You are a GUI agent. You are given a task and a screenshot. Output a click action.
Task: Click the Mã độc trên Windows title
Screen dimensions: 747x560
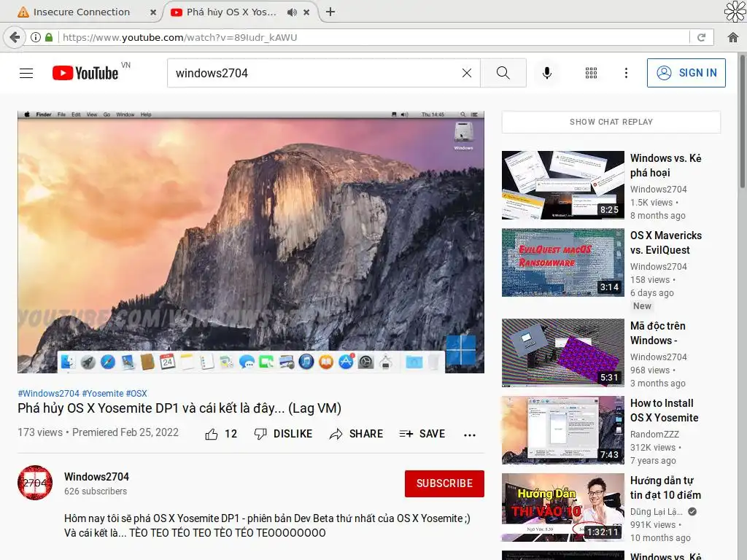coord(658,332)
